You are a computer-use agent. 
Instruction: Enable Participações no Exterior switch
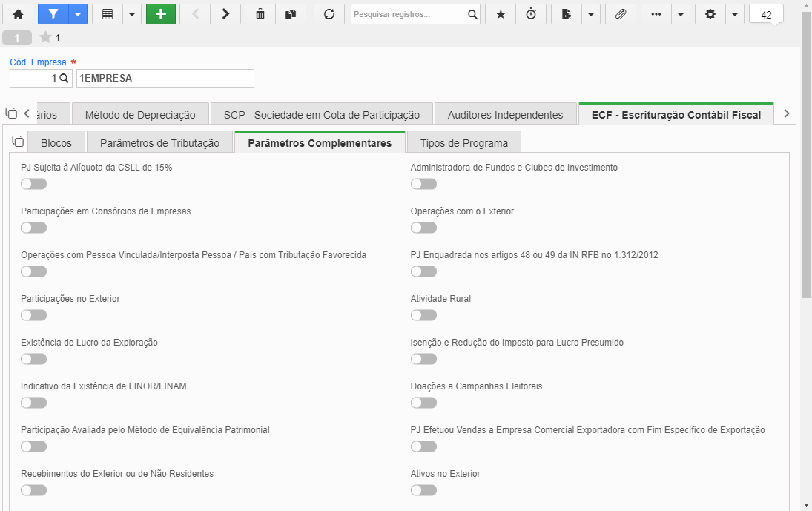coord(33,315)
